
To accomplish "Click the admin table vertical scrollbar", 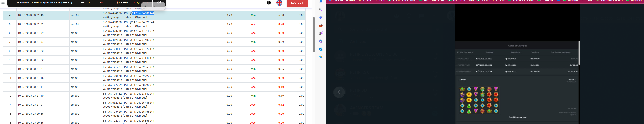I will point(313,34).
